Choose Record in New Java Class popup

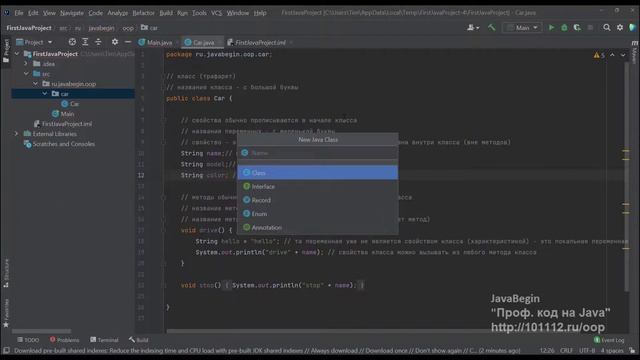[x=318, y=200]
